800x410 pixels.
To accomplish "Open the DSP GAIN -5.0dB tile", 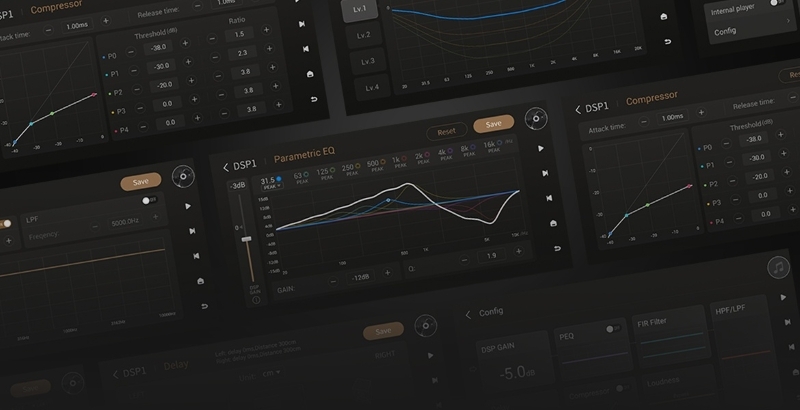I will [x=516, y=363].
